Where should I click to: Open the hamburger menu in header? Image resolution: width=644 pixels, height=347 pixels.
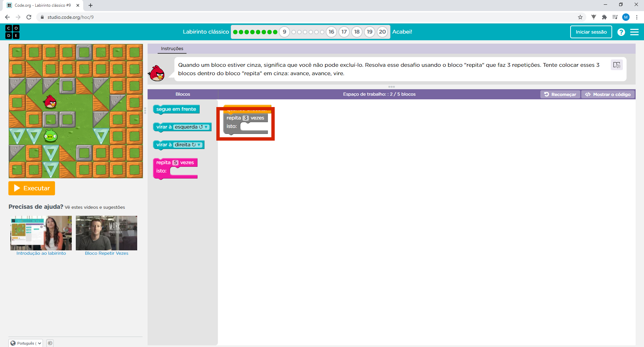(634, 32)
